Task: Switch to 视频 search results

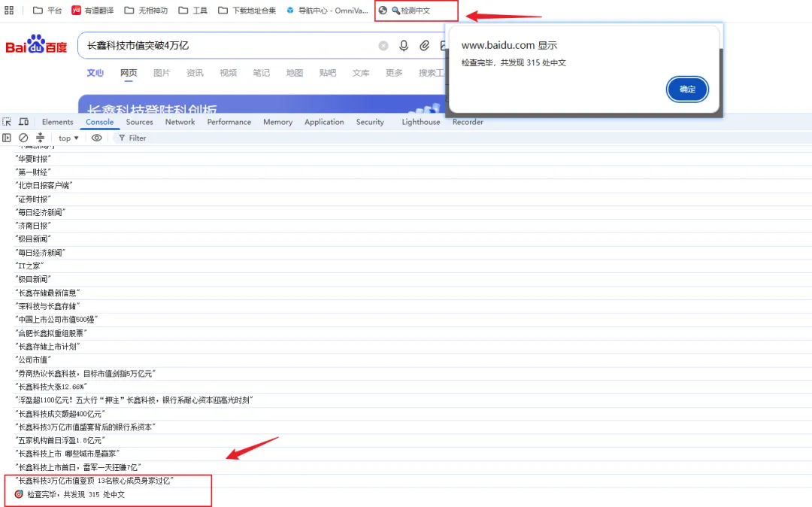Action: 228,73
